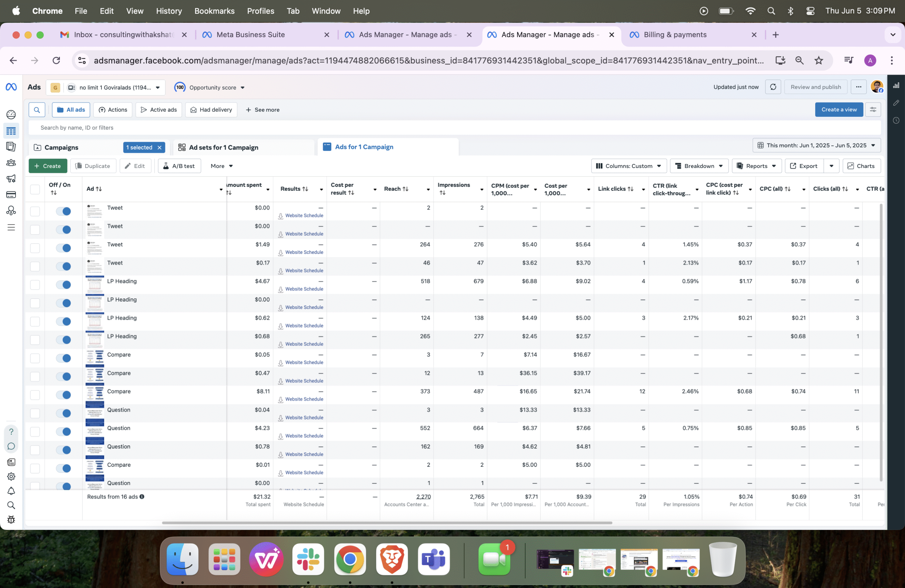Open the magnifier search filter icon
Image resolution: width=905 pixels, height=588 pixels.
(37, 110)
